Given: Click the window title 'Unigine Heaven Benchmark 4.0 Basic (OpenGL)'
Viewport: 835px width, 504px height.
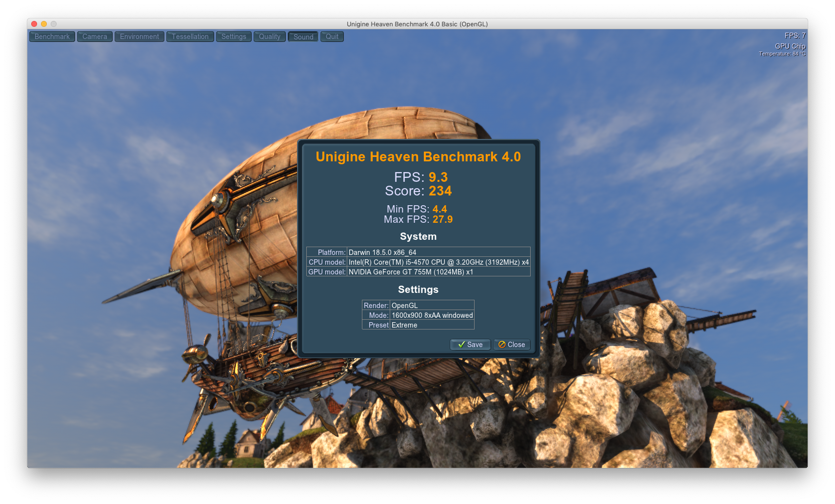Looking at the screenshot, I should (x=417, y=24).
